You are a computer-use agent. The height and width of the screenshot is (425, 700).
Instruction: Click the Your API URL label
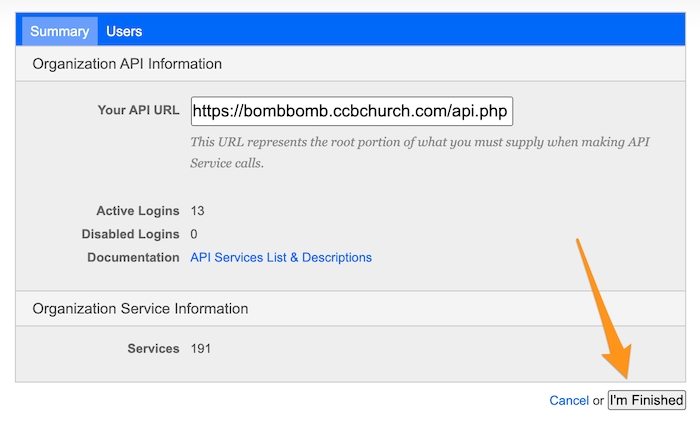138,110
